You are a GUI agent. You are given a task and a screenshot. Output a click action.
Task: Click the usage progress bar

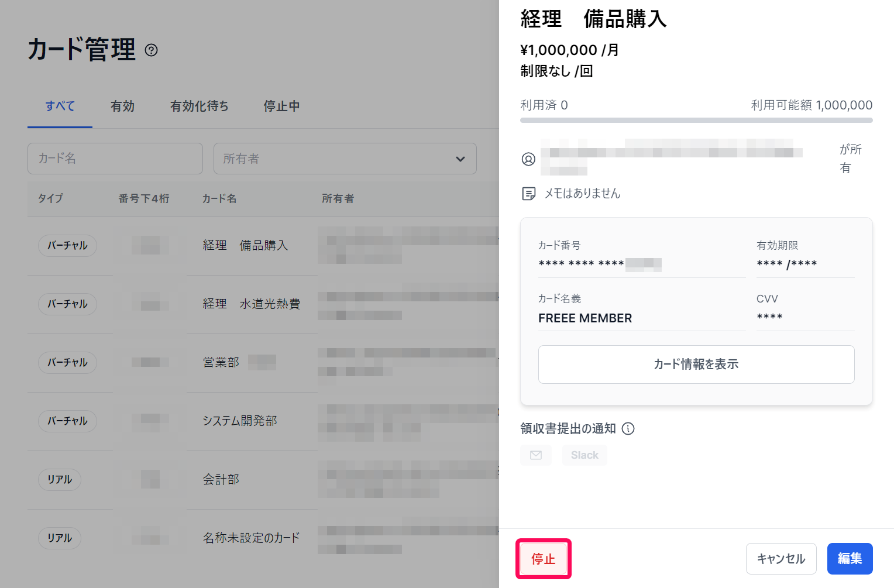point(696,120)
